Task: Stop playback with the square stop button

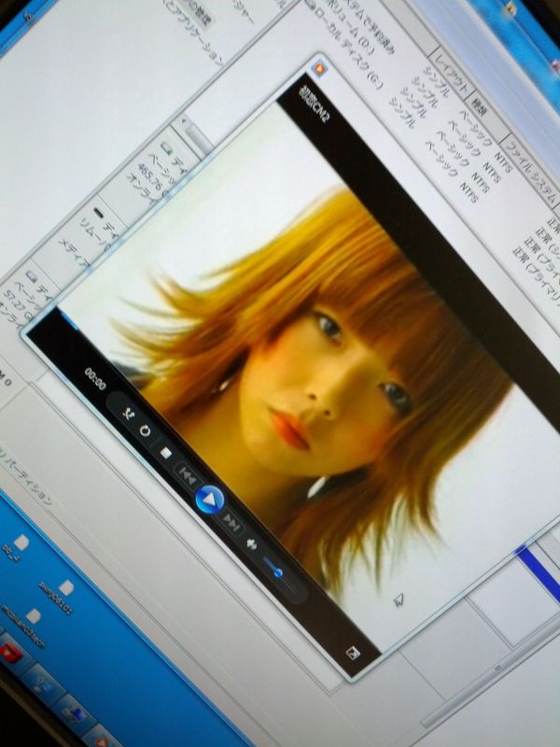Action: coord(166,453)
